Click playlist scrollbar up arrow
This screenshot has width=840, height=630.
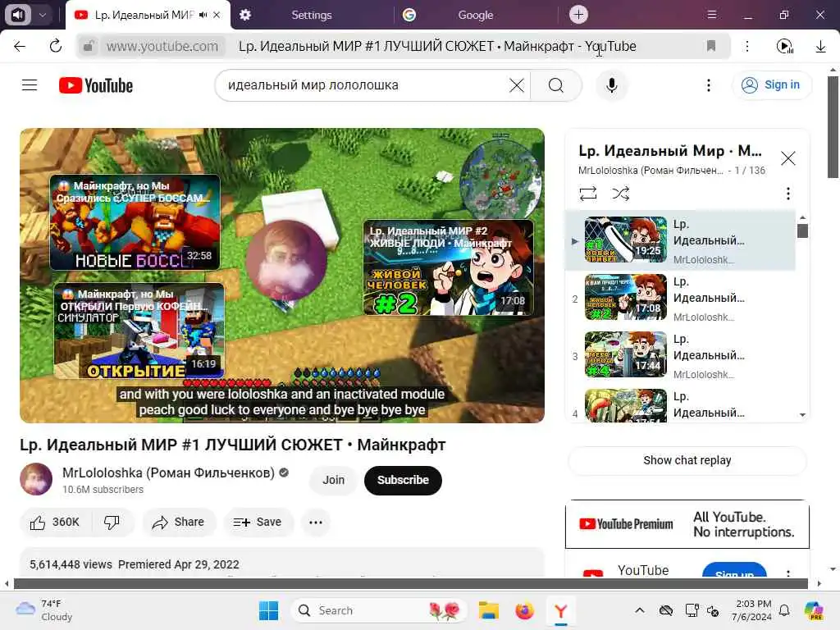click(802, 217)
